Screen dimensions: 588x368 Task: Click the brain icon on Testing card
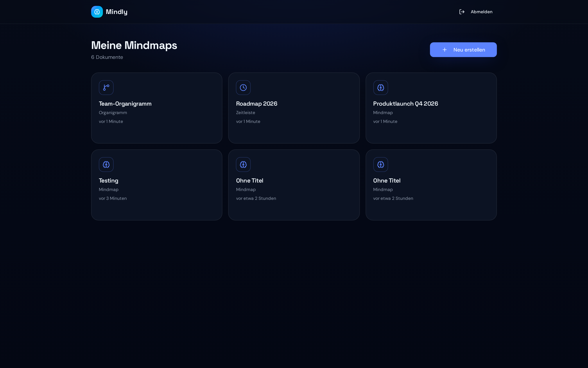pos(106,164)
